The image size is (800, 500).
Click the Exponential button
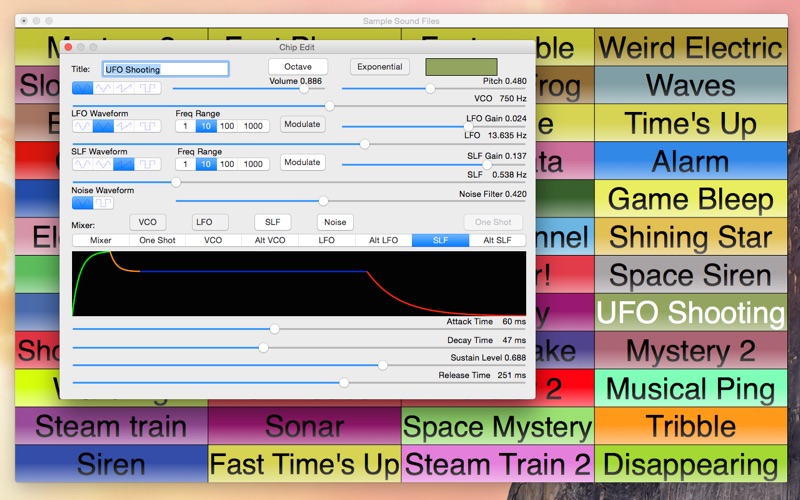click(x=380, y=67)
